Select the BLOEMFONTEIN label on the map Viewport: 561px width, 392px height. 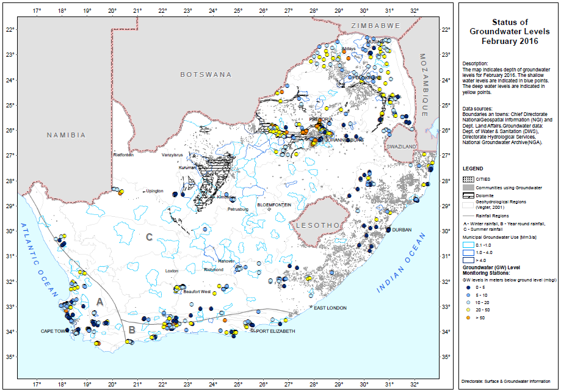pyautogui.click(x=273, y=205)
